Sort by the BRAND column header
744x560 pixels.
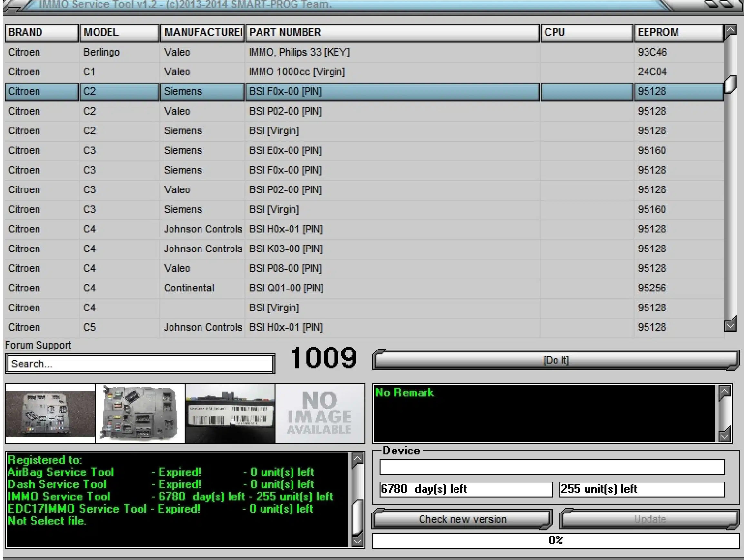click(42, 33)
